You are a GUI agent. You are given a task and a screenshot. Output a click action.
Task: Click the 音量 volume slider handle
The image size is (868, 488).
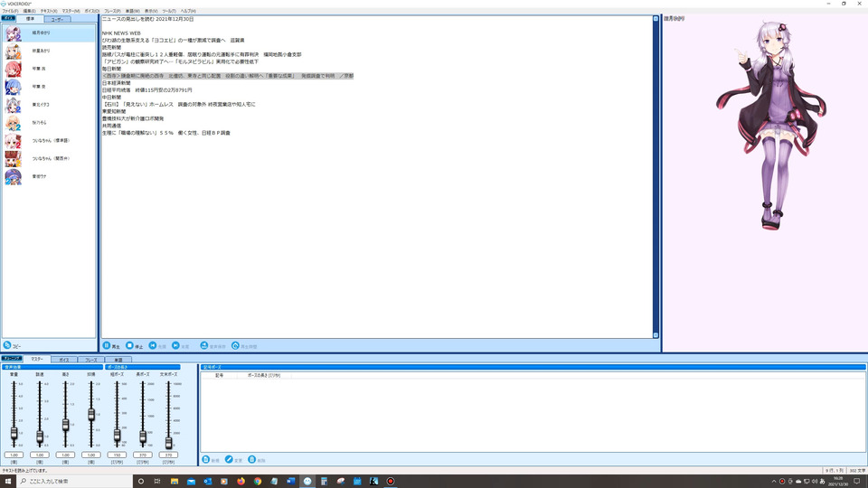[x=14, y=433]
